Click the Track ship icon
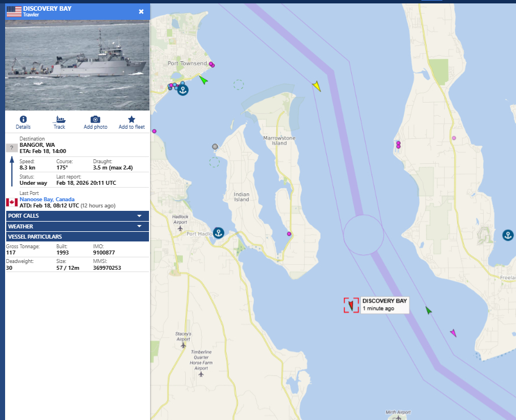The width and height of the screenshot is (516, 420). pos(59,120)
